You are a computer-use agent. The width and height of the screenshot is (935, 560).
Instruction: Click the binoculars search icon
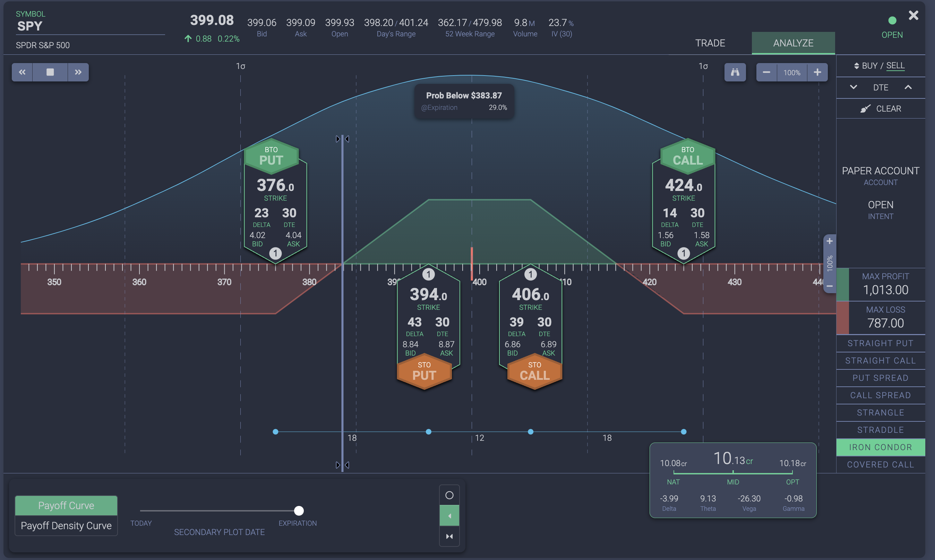point(735,72)
